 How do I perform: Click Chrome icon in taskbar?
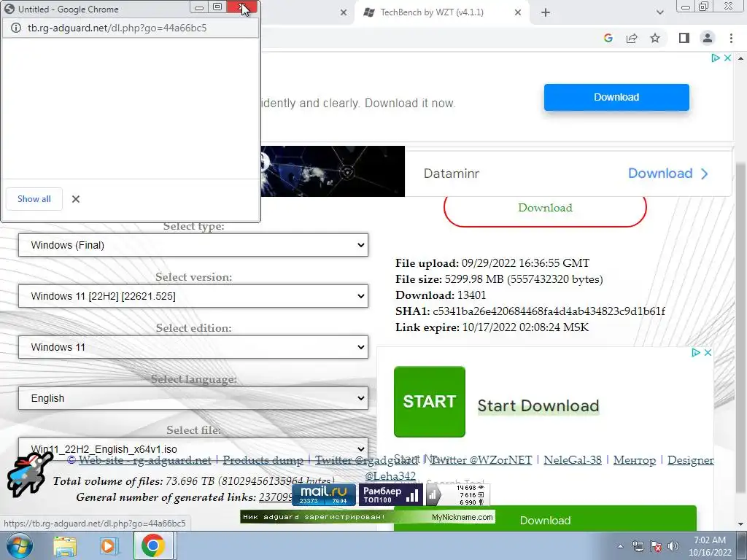coord(153,545)
